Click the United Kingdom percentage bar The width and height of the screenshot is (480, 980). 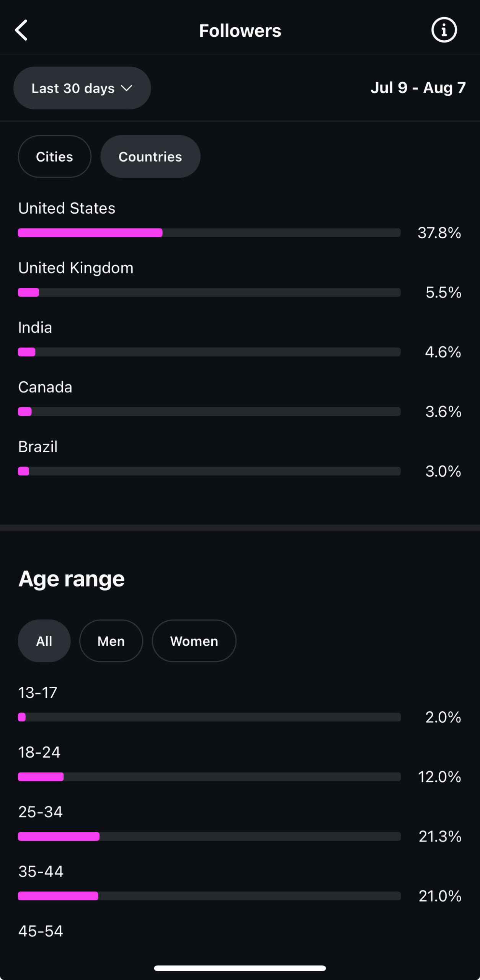click(209, 292)
